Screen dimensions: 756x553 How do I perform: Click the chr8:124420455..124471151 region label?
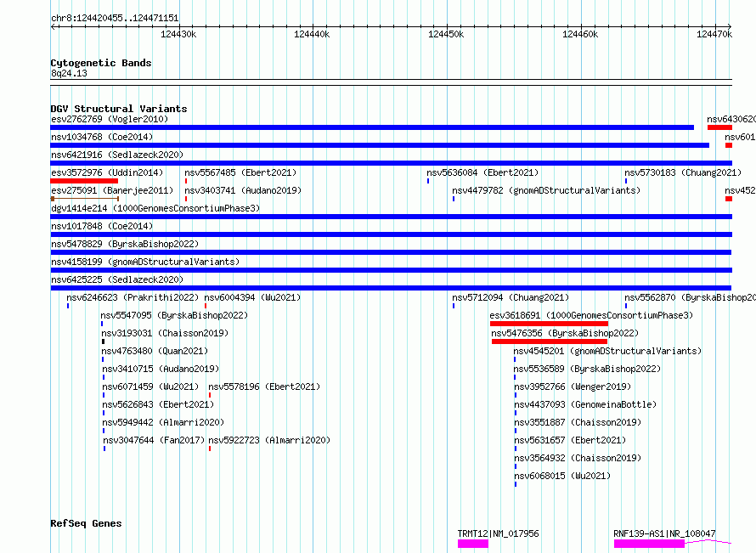(x=115, y=18)
